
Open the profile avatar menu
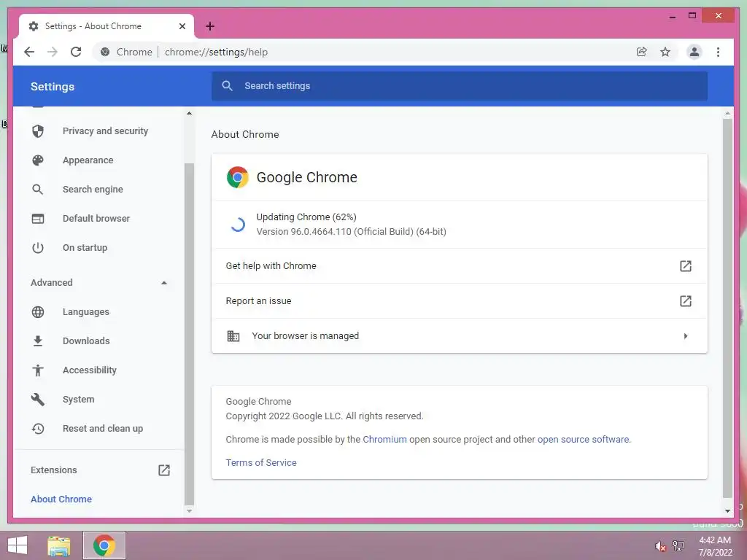694,52
